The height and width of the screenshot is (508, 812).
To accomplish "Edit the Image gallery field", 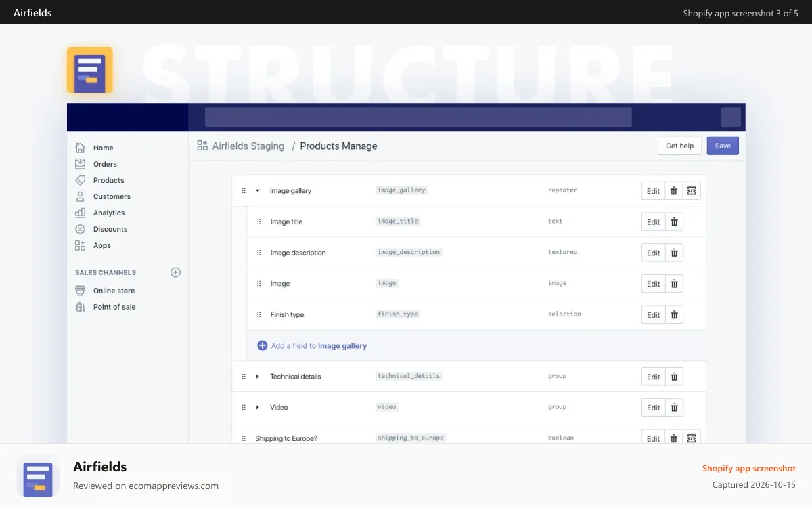I will (x=653, y=191).
